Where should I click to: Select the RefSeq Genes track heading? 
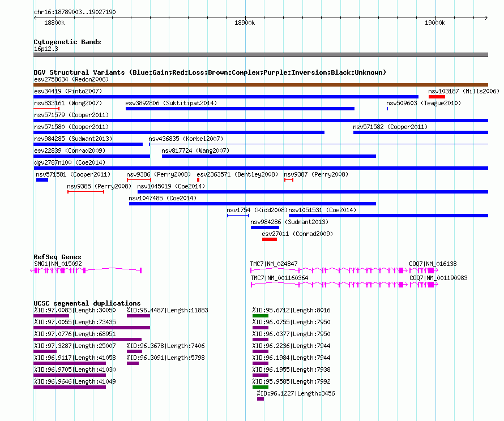tap(58, 257)
